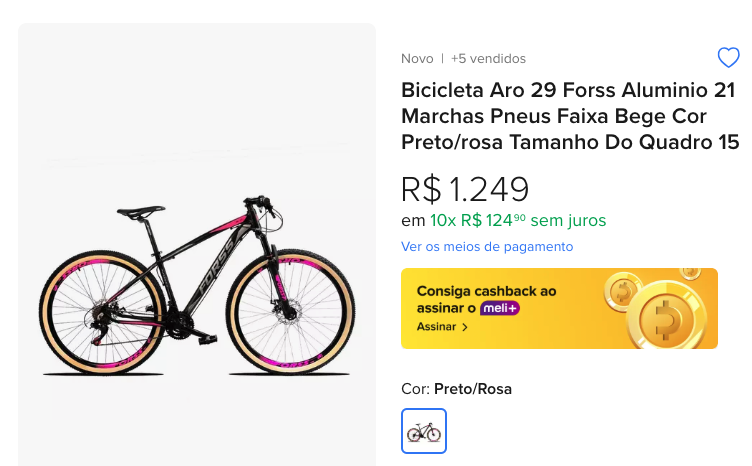This screenshot has width=752, height=466.
Task: Click the R$ 1.249 price
Action: point(465,188)
